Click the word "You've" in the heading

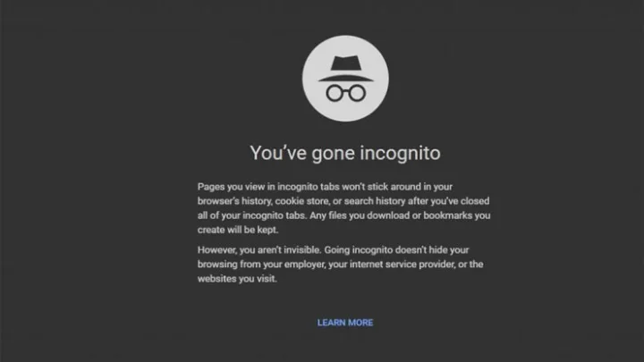pos(278,153)
